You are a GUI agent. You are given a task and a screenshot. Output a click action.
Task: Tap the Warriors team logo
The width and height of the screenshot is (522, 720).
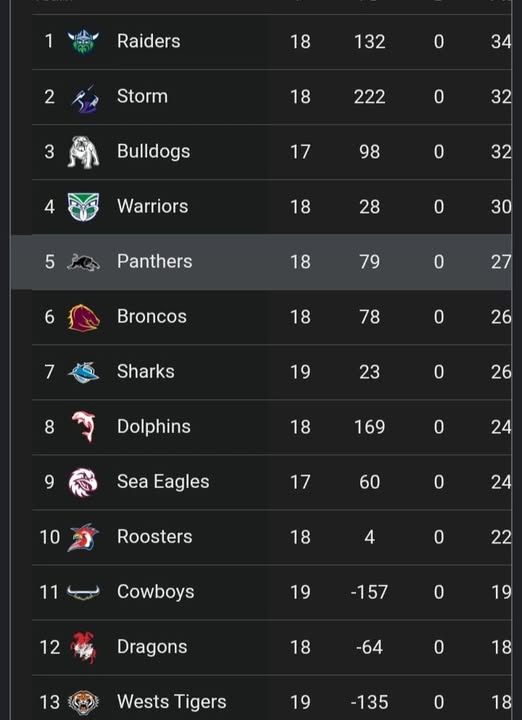[x=83, y=207]
